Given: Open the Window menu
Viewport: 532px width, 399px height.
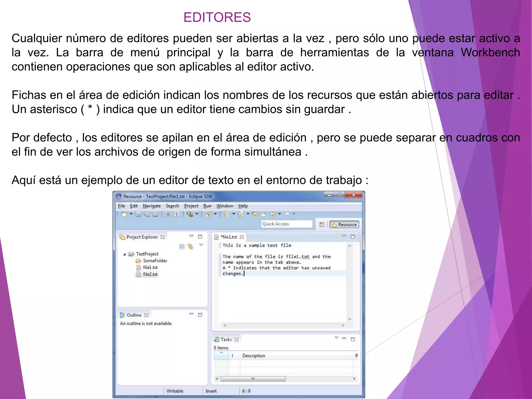Looking at the screenshot, I should [x=225, y=206].
